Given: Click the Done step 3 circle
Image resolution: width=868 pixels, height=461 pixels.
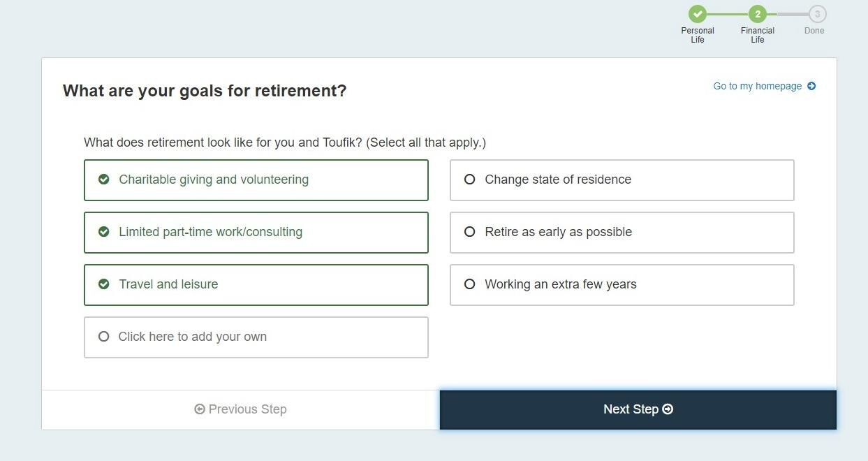Looking at the screenshot, I should point(817,14).
